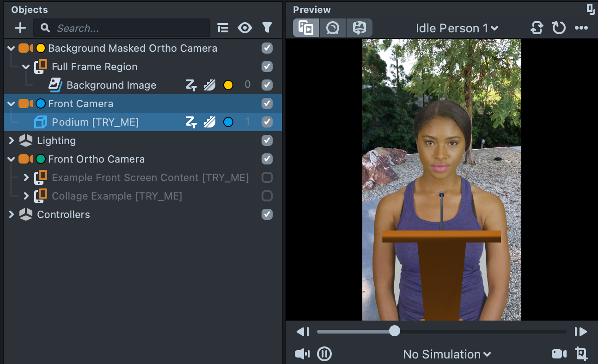598x364 pixels.
Task: Click the add object plus icon
Action: pyautogui.click(x=20, y=28)
